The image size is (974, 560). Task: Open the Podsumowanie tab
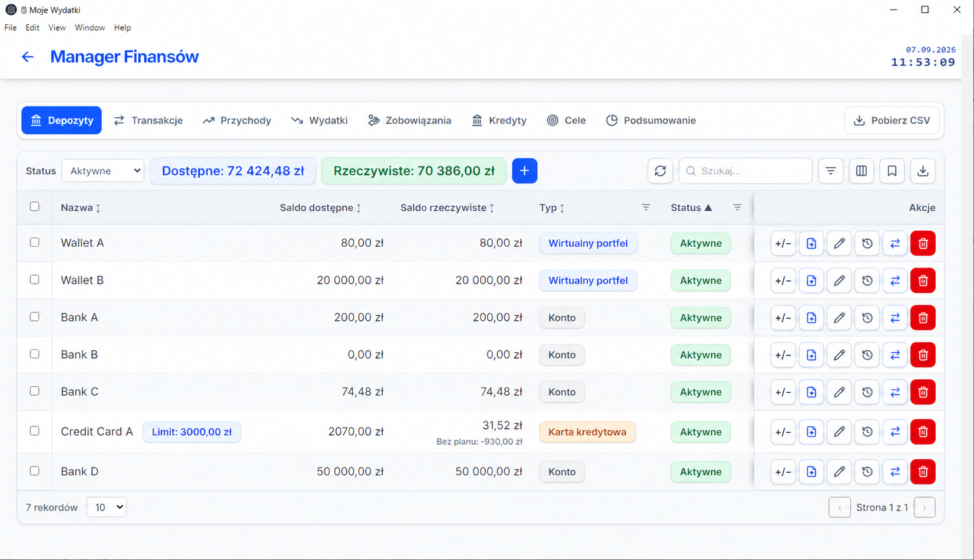651,120
